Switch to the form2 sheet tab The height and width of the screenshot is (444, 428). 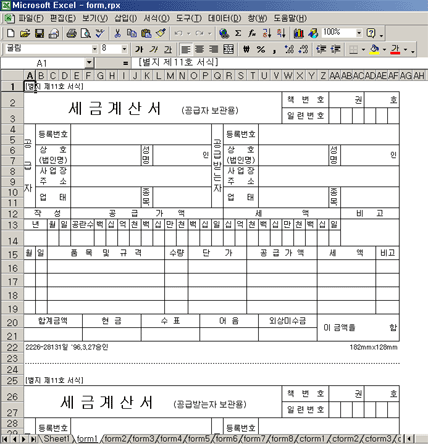[116, 439]
